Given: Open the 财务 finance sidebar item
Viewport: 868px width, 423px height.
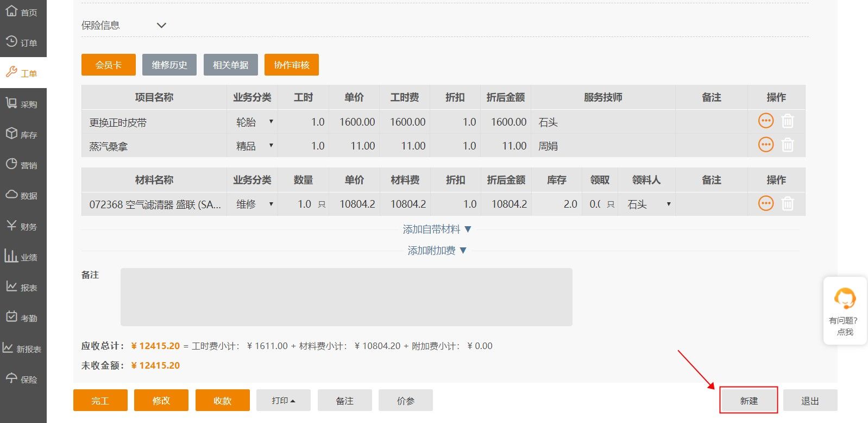Looking at the screenshot, I should click(x=23, y=226).
